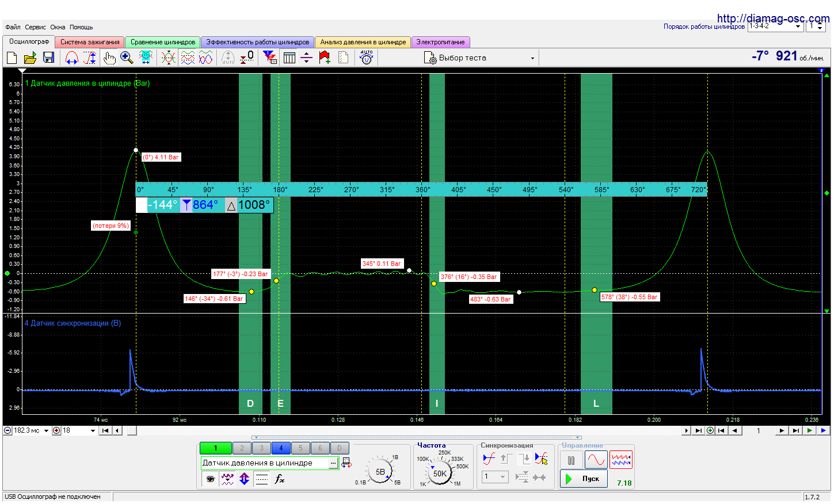
Task: Click the zero level reset icon
Action: pos(247,58)
